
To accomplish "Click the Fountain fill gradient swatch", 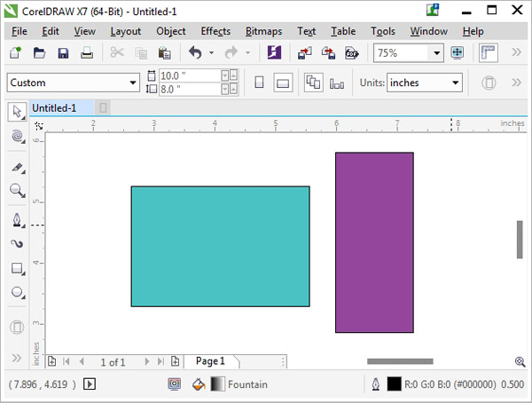I will point(217,384).
